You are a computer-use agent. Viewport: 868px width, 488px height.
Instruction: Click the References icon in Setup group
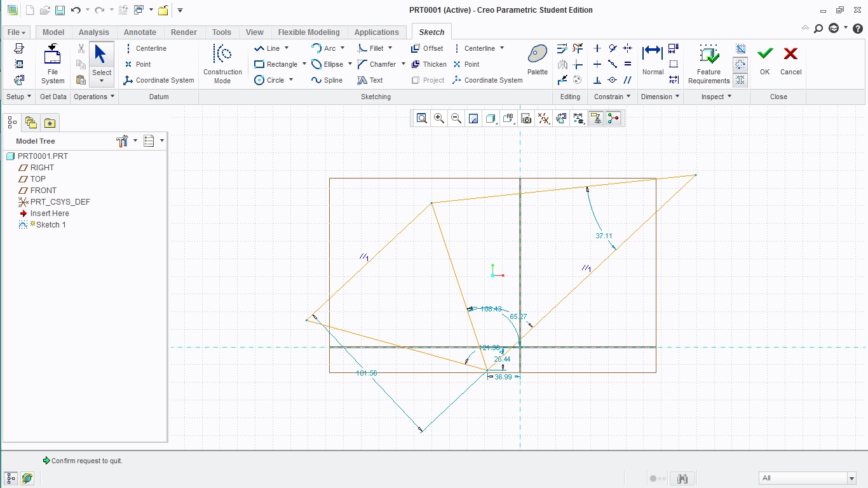[19, 64]
